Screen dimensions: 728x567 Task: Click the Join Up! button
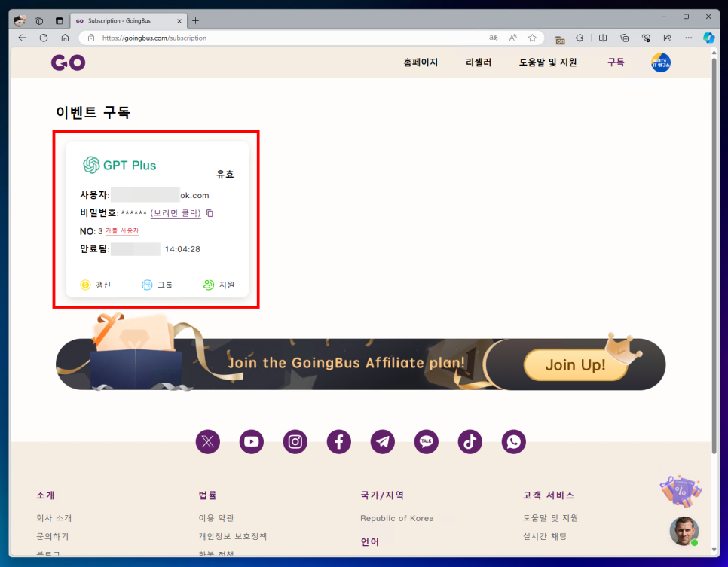click(575, 364)
